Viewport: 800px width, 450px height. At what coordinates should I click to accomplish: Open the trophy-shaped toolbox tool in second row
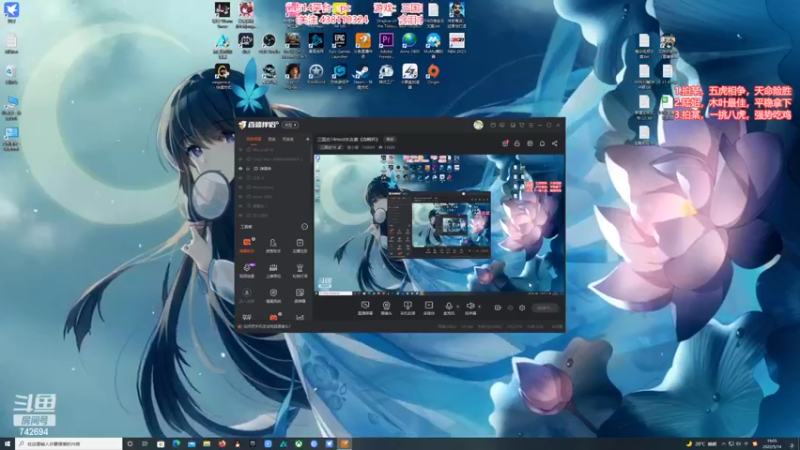point(299,270)
